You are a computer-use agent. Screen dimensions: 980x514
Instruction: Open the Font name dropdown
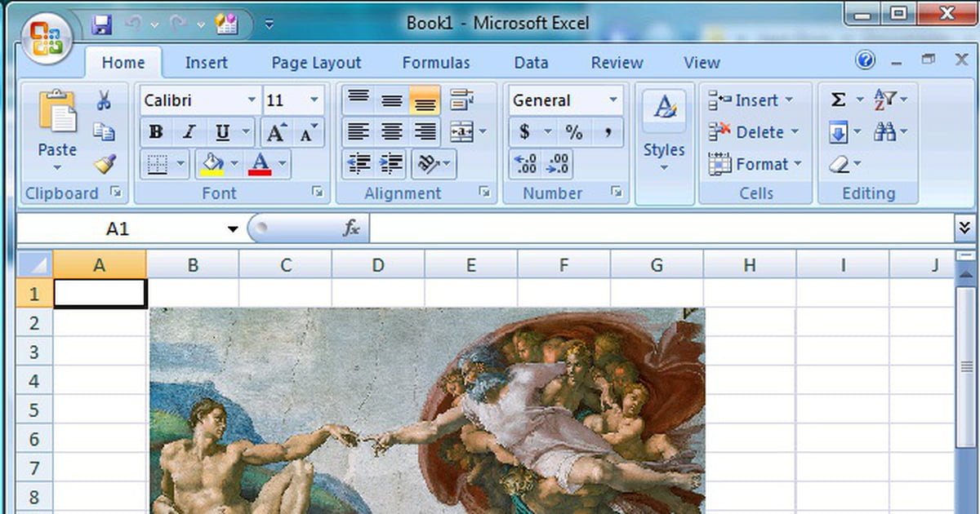252,100
